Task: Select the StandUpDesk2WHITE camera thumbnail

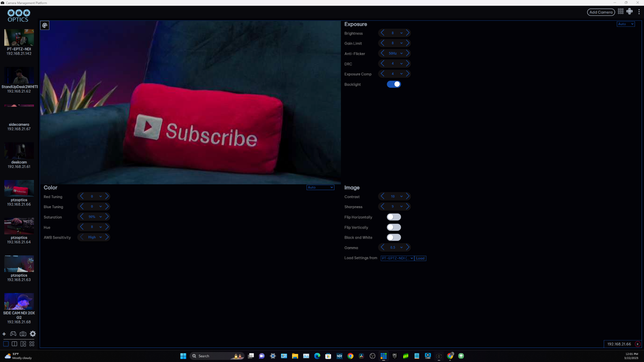Action: (x=19, y=75)
